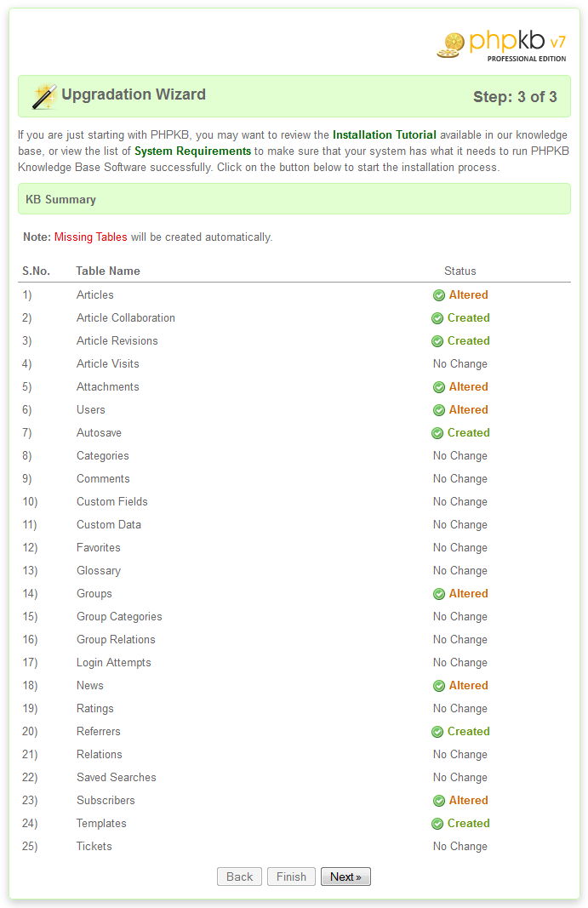Click the News Altered status icon
Image resolution: width=588 pixels, height=908 pixels.
click(439, 686)
